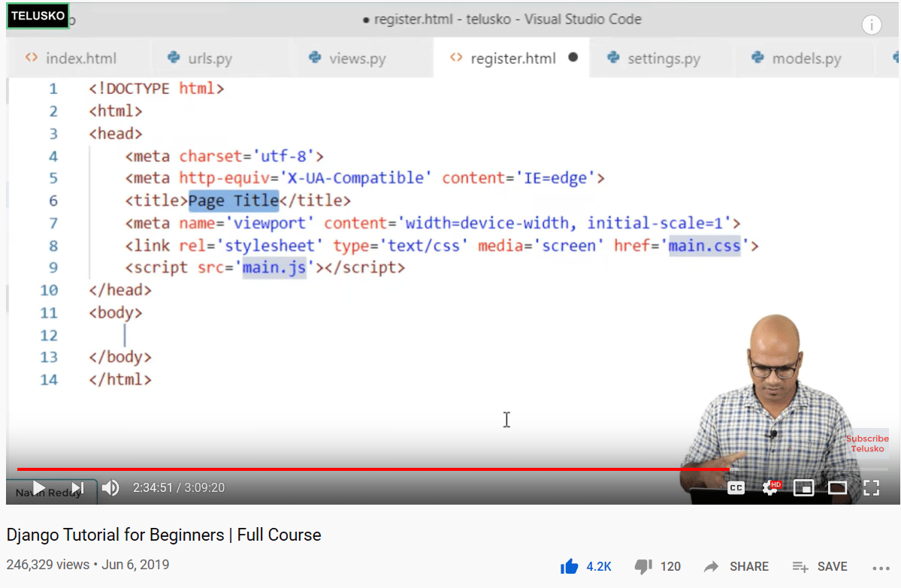Click highlighted 'Page Title' text
Screen dimensions: 901x588
[233, 201]
